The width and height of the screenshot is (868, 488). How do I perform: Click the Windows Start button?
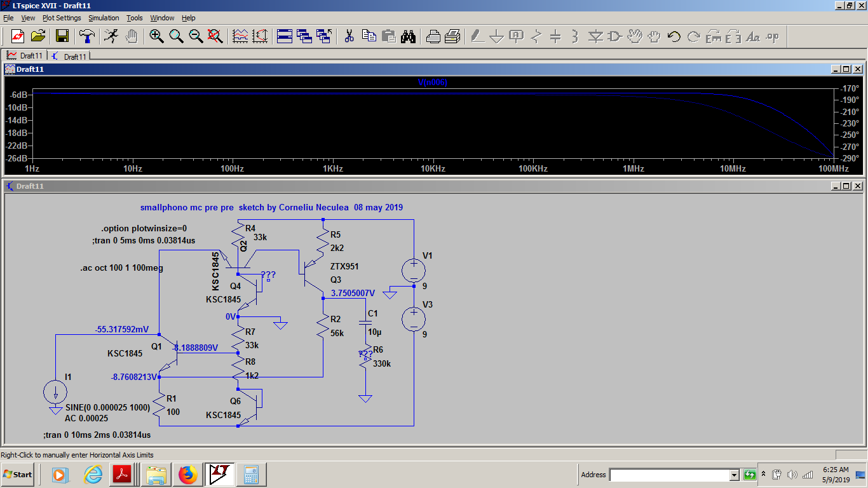pyautogui.click(x=17, y=475)
